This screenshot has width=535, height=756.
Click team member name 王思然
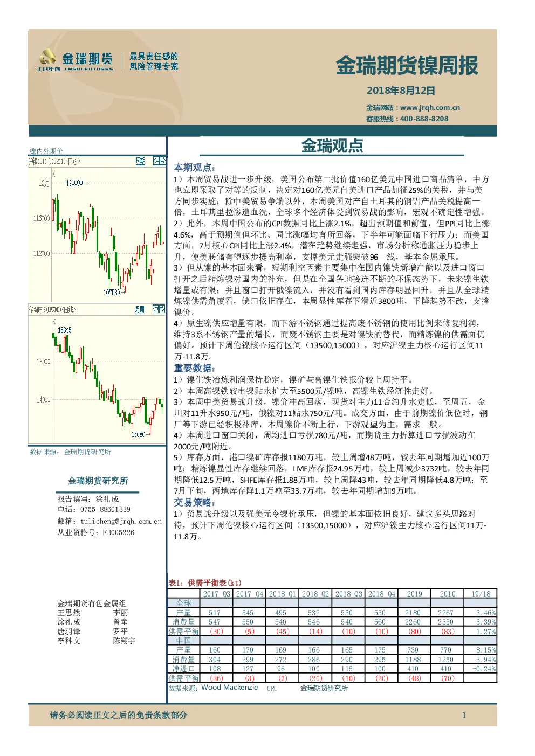(x=69, y=613)
